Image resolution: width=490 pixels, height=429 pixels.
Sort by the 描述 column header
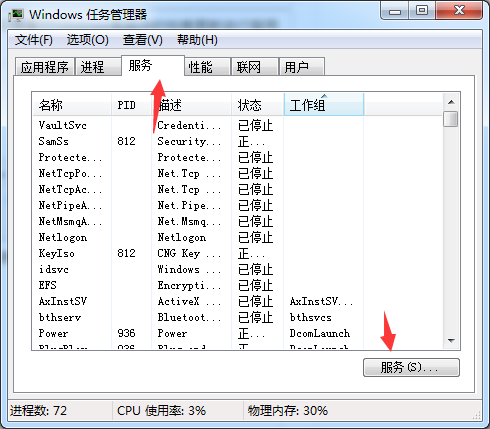tap(191, 105)
